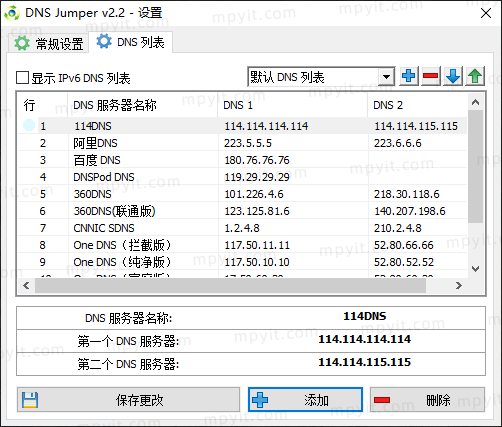Select the 114DNS row

pyautogui.click(x=242, y=126)
